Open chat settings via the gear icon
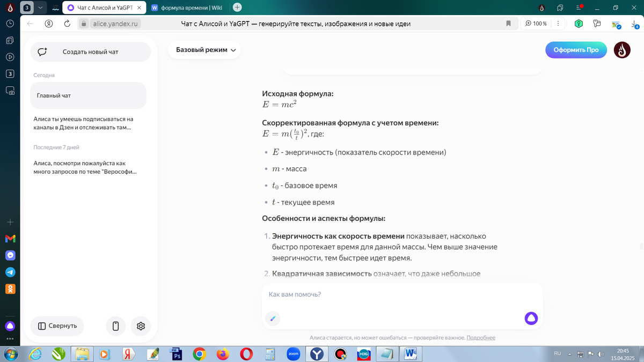The image size is (644, 362). tap(141, 326)
